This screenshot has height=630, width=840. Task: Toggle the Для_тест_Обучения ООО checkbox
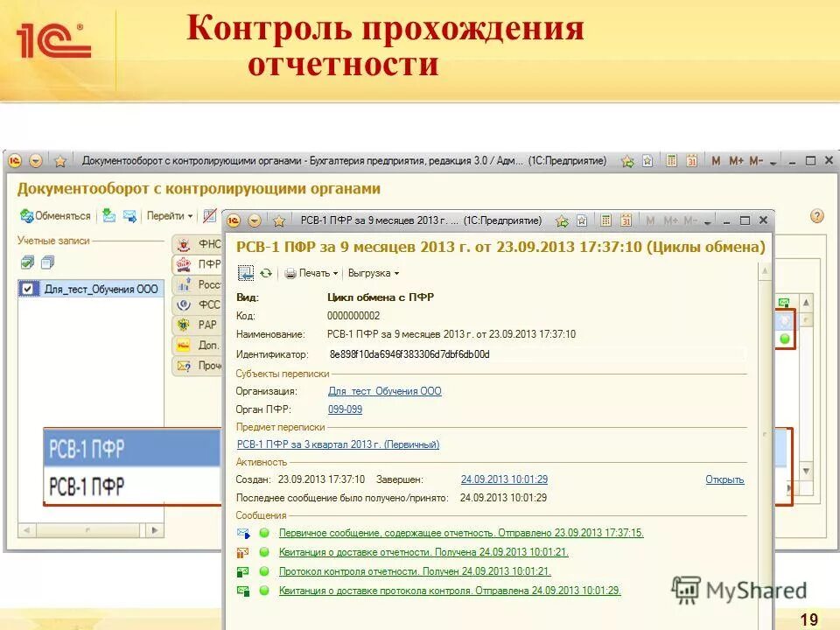28,290
